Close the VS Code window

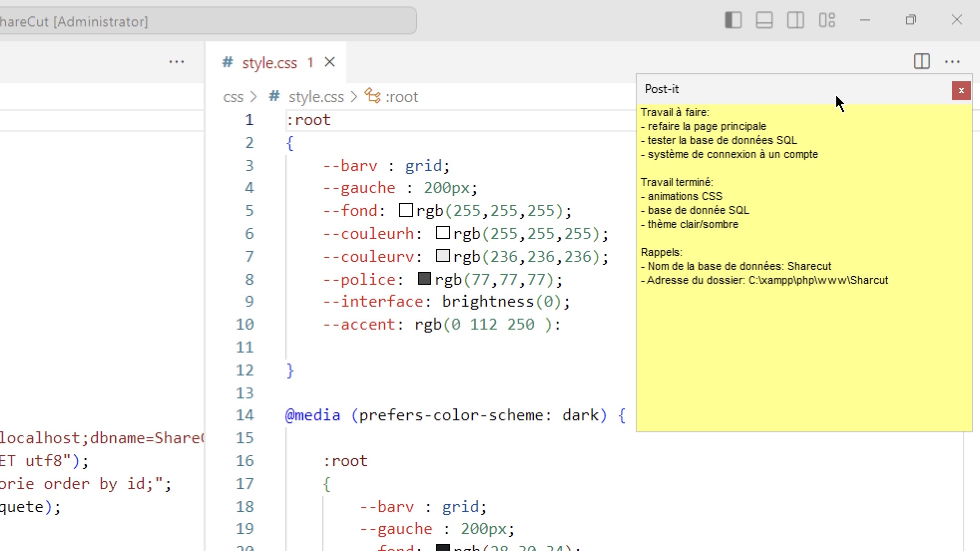pyautogui.click(x=957, y=20)
